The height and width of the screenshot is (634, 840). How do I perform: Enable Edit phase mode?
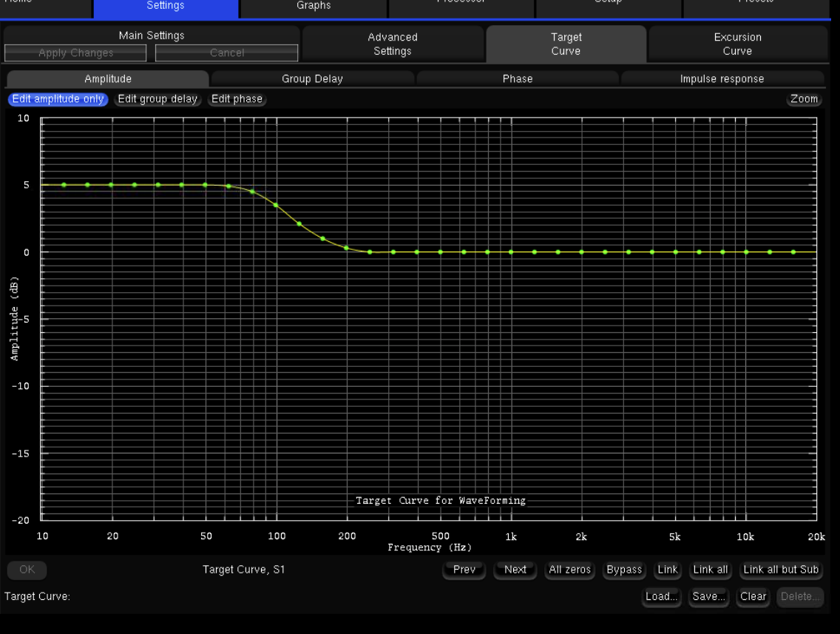click(x=237, y=99)
